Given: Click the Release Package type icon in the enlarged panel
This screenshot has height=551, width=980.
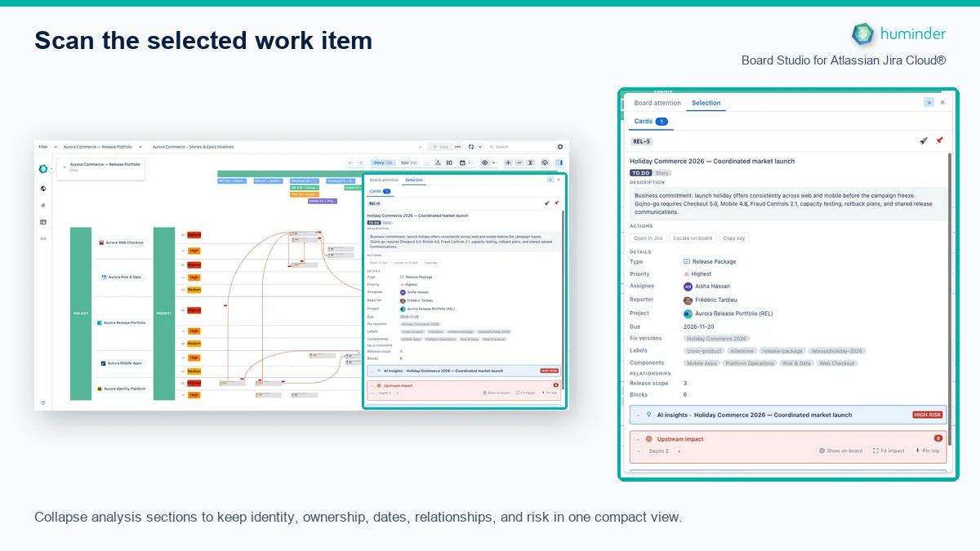Looking at the screenshot, I should tap(687, 261).
